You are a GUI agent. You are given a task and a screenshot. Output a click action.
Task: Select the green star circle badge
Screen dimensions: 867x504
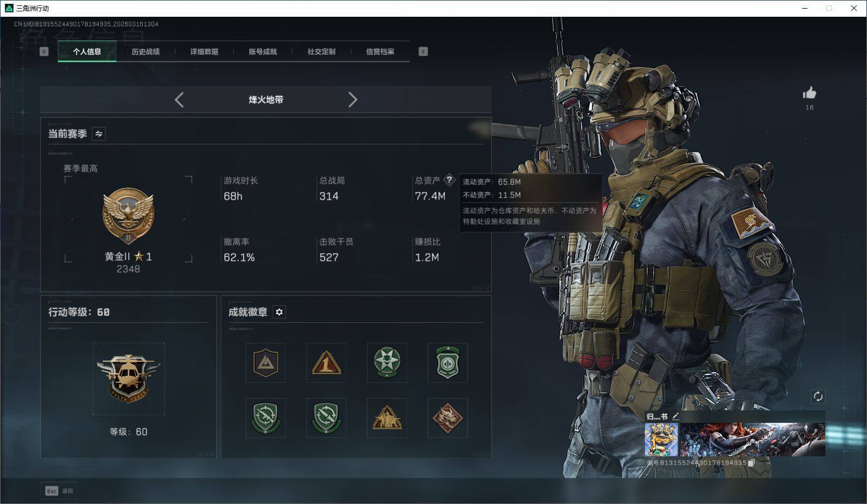pos(387,363)
